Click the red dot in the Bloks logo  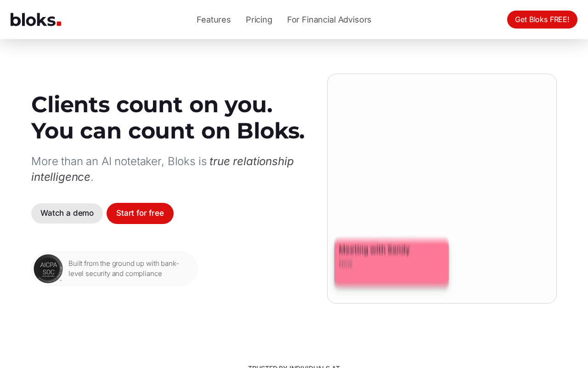(x=59, y=23)
